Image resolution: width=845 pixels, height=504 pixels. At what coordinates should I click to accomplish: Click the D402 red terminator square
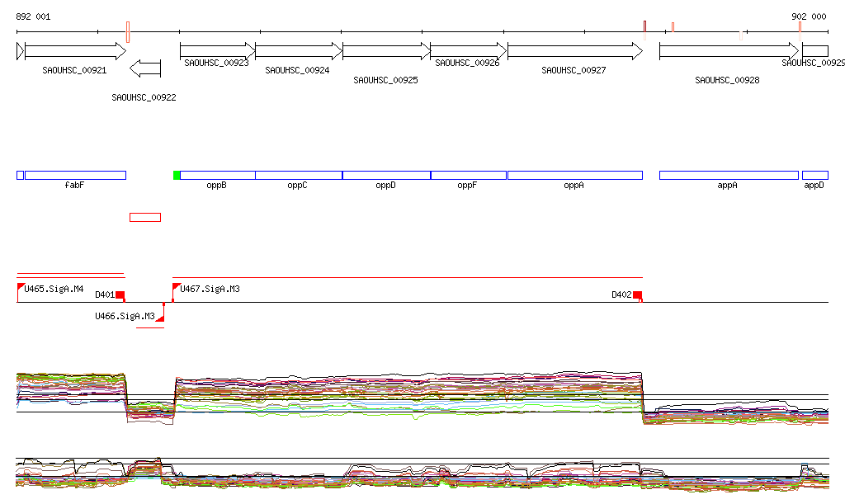(637, 294)
